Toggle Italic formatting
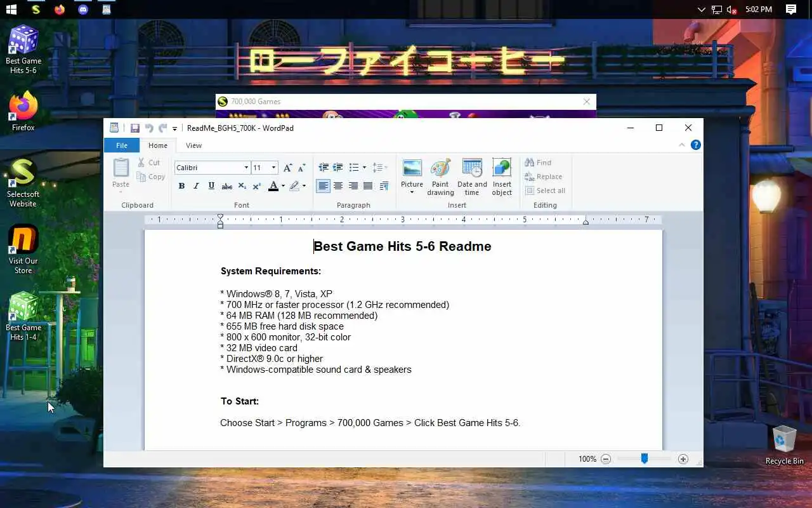 tap(196, 186)
